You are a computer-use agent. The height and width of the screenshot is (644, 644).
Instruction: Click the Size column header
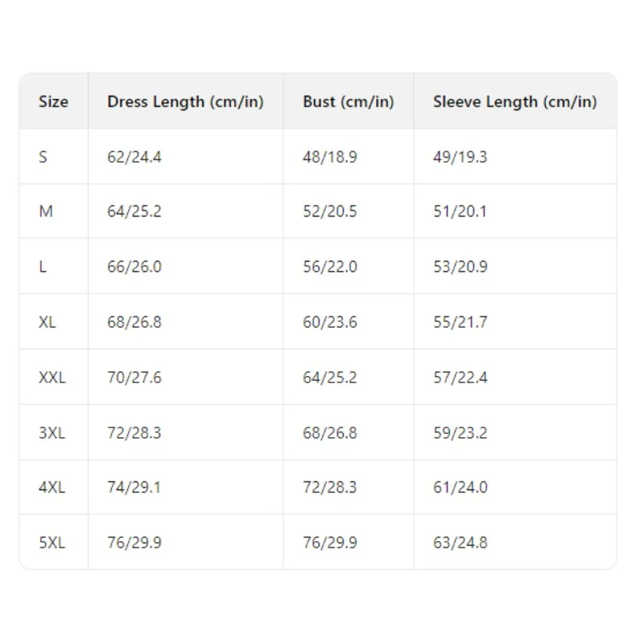pos(53,101)
